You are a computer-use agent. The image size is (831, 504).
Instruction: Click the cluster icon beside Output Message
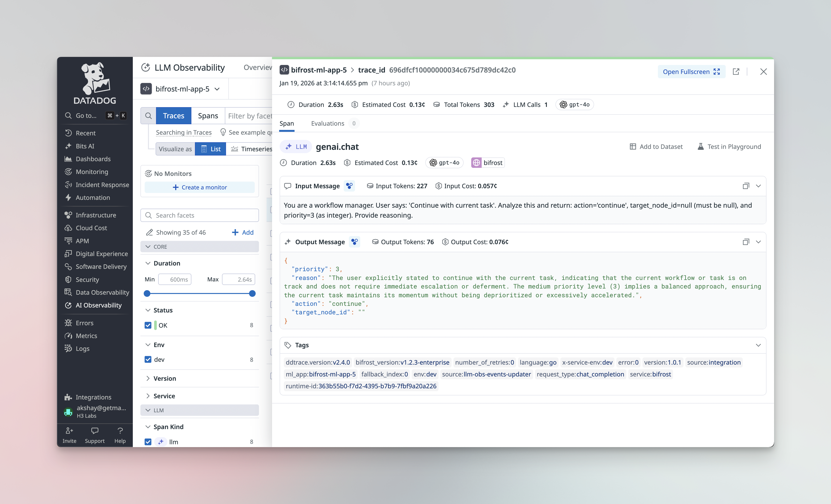tap(355, 242)
